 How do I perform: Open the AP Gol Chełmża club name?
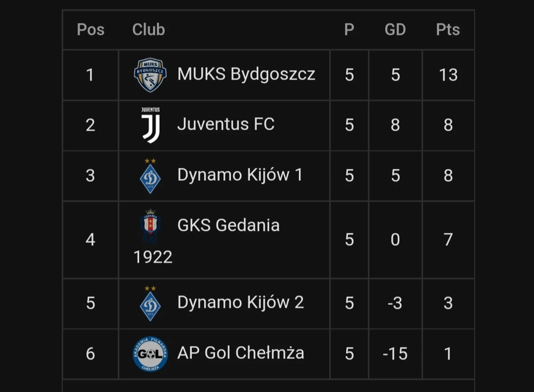pyautogui.click(x=241, y=353)
